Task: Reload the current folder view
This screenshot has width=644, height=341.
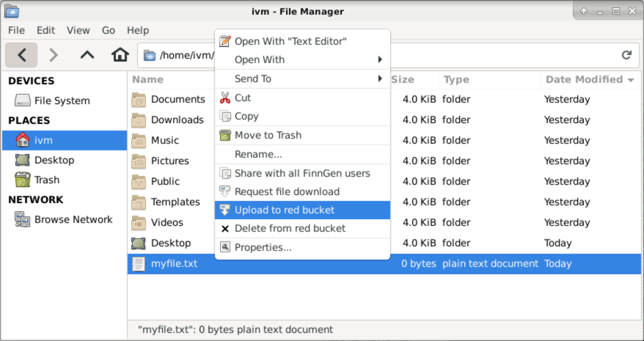Action: (626, 55)
